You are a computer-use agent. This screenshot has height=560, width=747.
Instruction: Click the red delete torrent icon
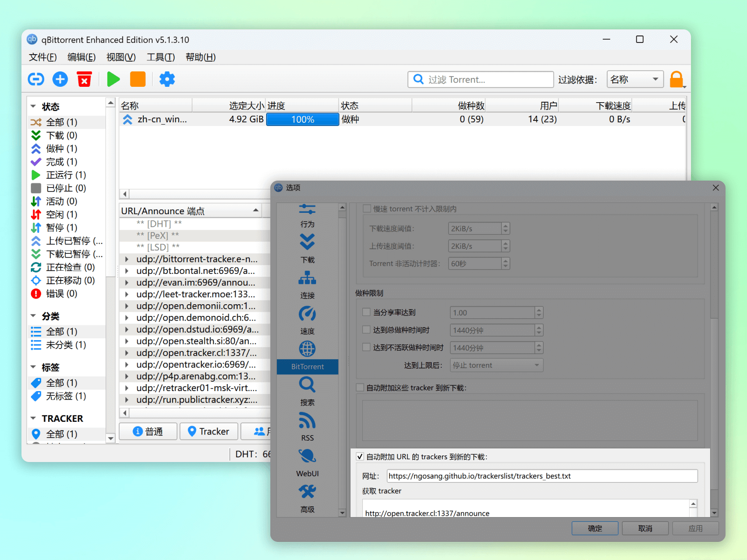pos(85,79)
